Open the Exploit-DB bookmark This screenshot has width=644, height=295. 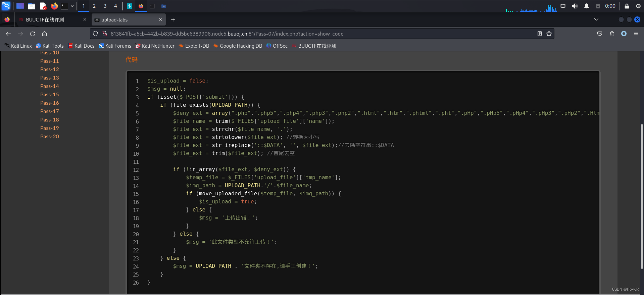194,46
